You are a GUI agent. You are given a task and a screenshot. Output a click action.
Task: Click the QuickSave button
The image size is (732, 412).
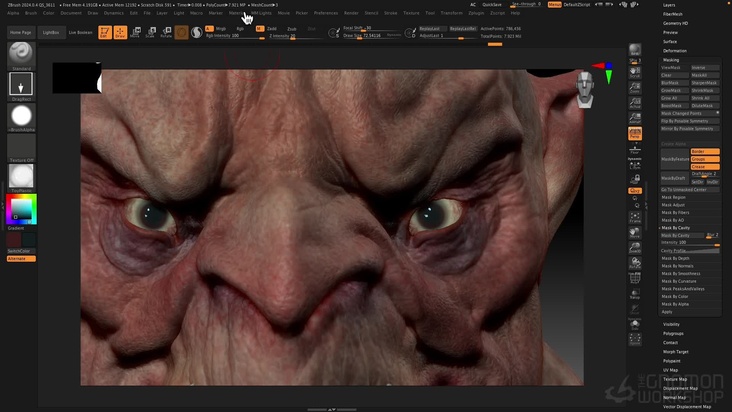(x=492, y=5)
